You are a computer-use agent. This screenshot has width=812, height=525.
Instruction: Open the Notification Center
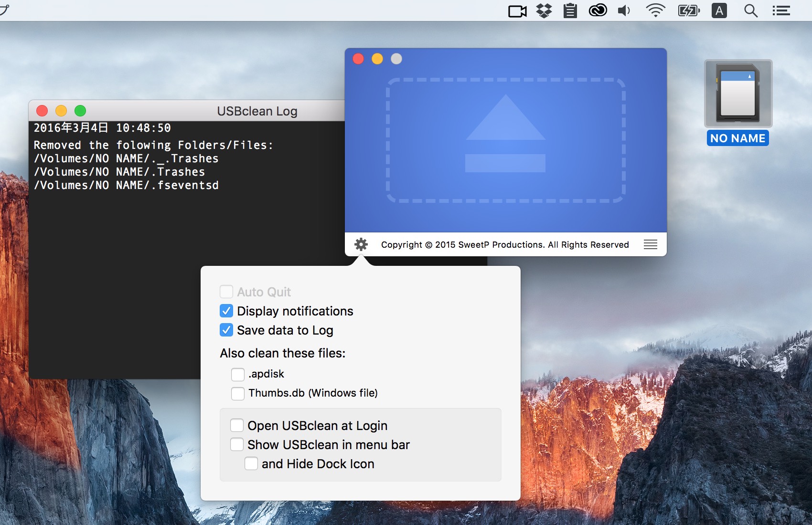click(x=781, y=10)
